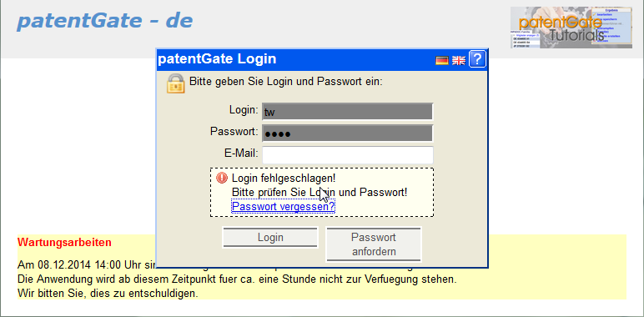Follow the "Passwort vergessen?" link
This screenshot has width=644, height=317.
[x=284, y=206]
